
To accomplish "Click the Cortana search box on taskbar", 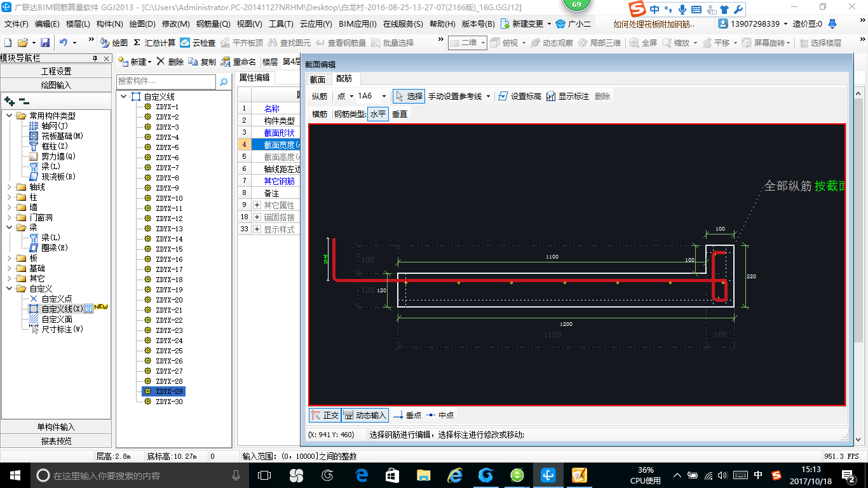I will (x=139, y=475).
